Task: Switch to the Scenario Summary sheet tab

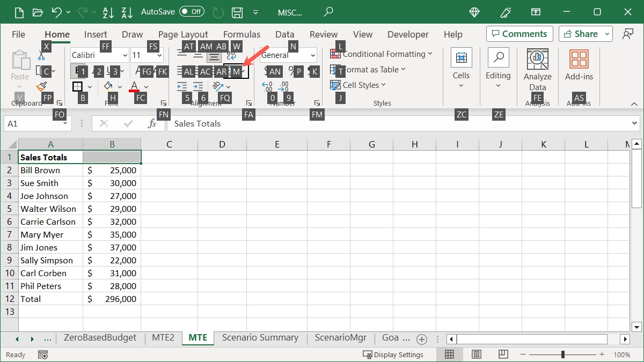Action: click(260, 338)
